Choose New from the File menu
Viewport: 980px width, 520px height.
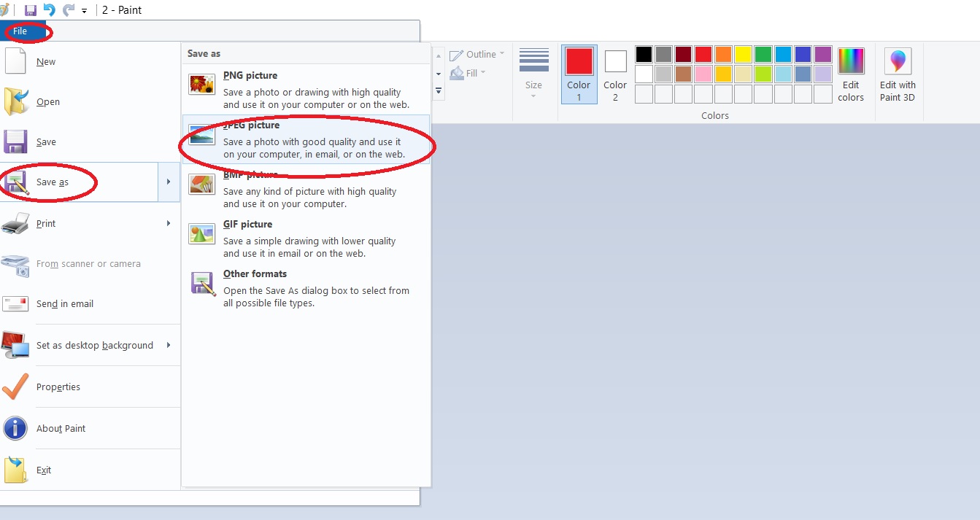tap(90, 62)
